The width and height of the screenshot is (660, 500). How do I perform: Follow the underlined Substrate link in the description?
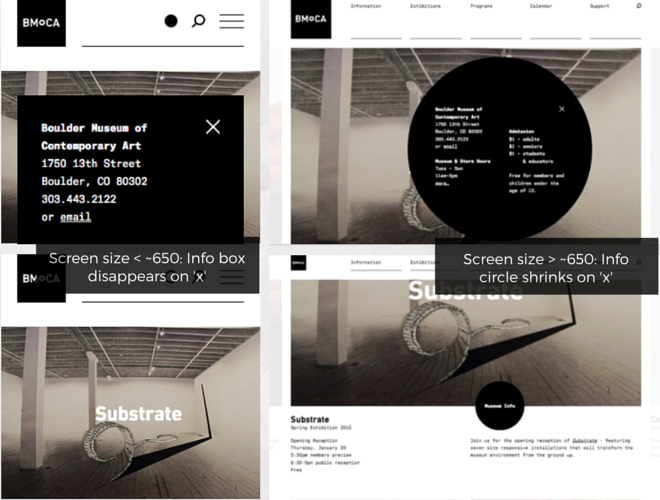coord(585,441)
